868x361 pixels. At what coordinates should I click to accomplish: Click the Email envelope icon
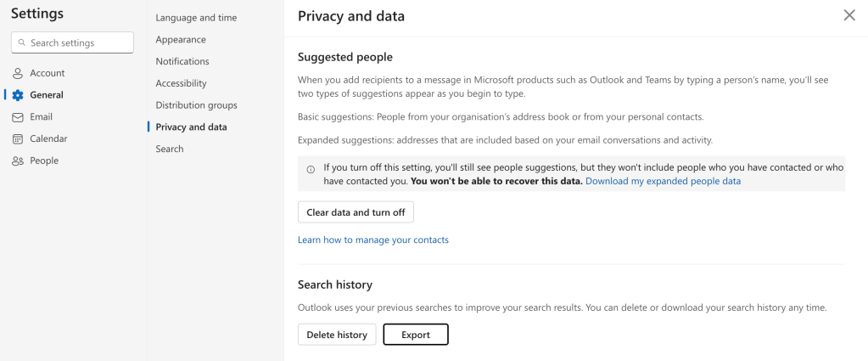[18, 117]
